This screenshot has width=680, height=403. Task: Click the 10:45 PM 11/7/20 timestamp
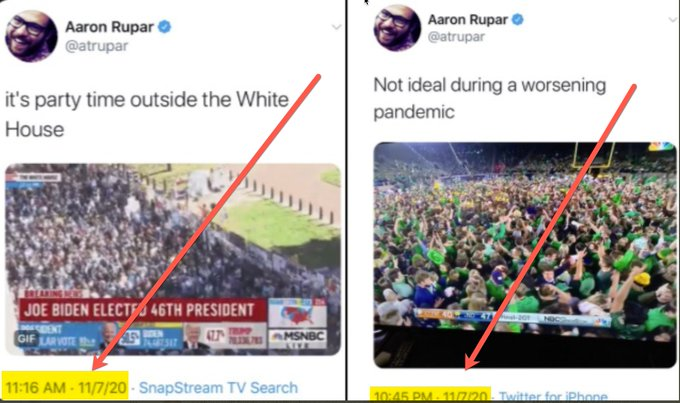point(430,395)
